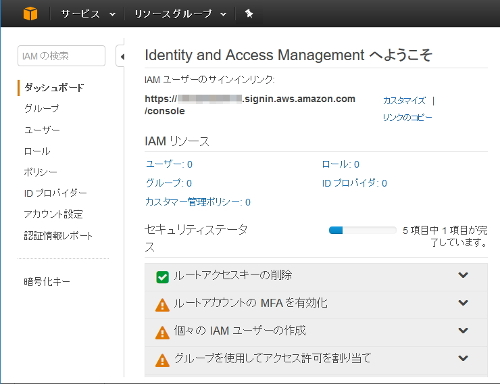Collapse the sidebar with the arrow tab
The height and width of the screenshot is (384, 500).
121,57
